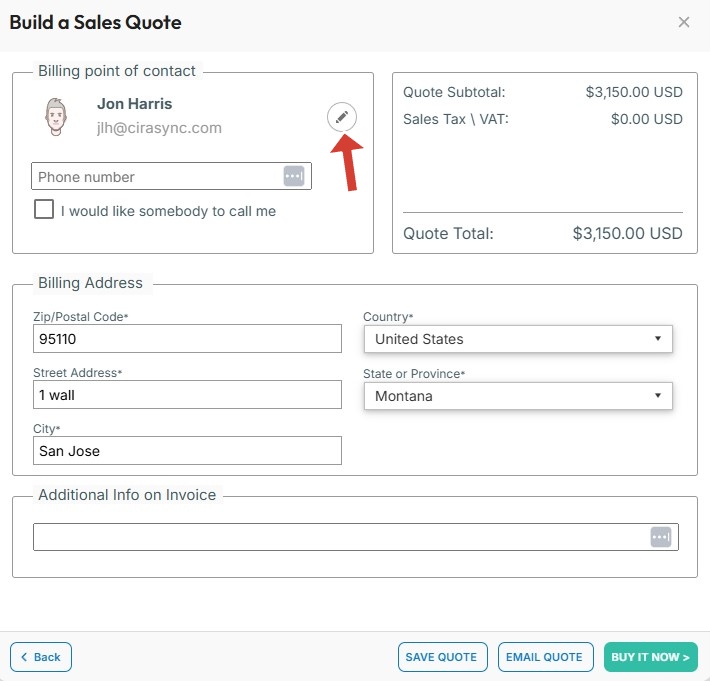Image resolution: width=710 pixels, height=681 pixels.
Task: Click the Zip/Postal Code field
Action: coord(187,339)
